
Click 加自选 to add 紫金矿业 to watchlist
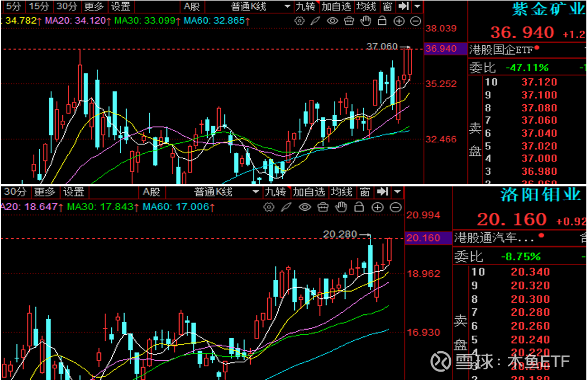(336, 7)
